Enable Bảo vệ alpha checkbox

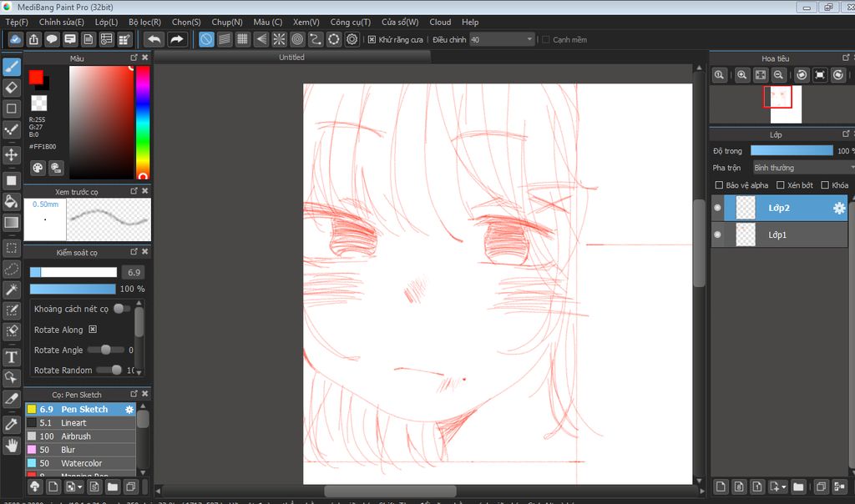pyautogui.click(x=719, y=185)
